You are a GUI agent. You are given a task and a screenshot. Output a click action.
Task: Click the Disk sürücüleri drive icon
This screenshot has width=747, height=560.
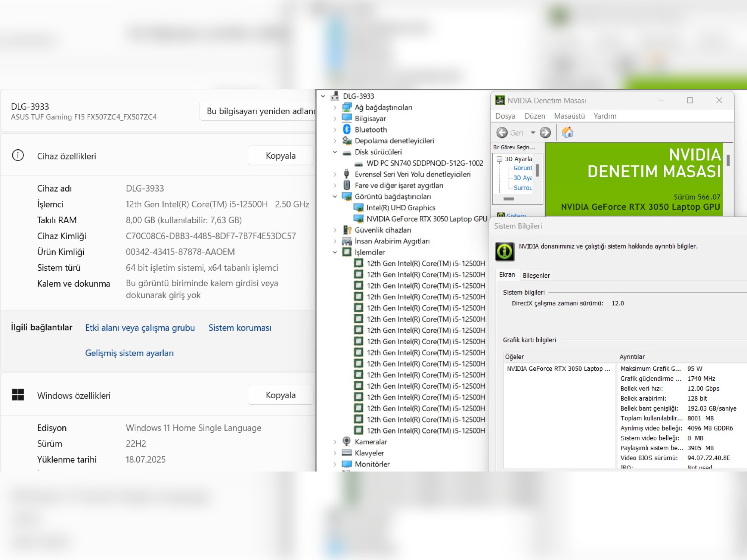click(x=347, y=152)
